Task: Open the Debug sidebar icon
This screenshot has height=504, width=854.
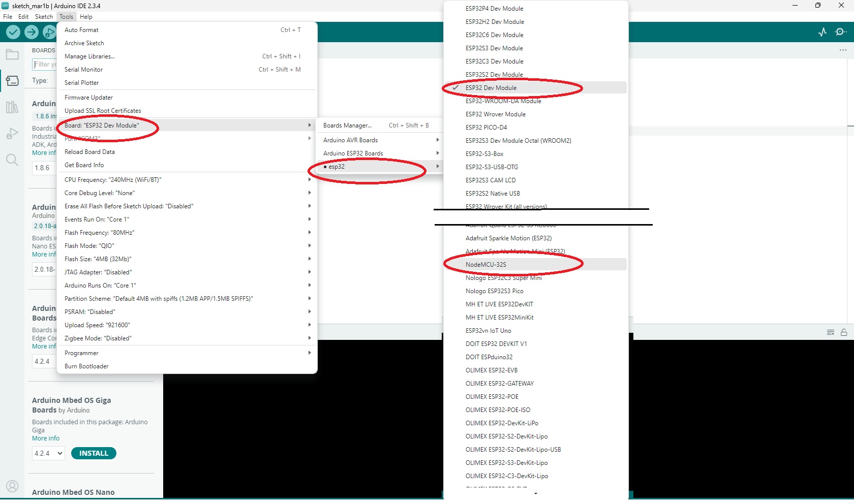Action: click(12, 134)
